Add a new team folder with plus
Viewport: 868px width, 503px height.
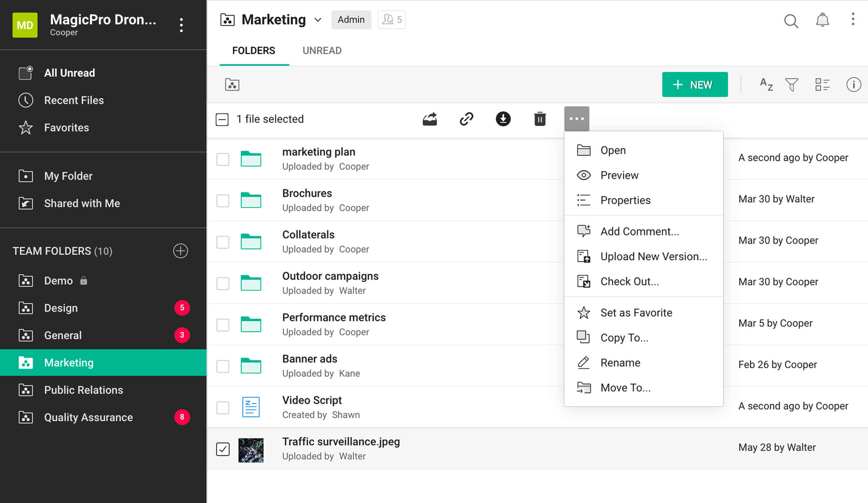(181, 251)
